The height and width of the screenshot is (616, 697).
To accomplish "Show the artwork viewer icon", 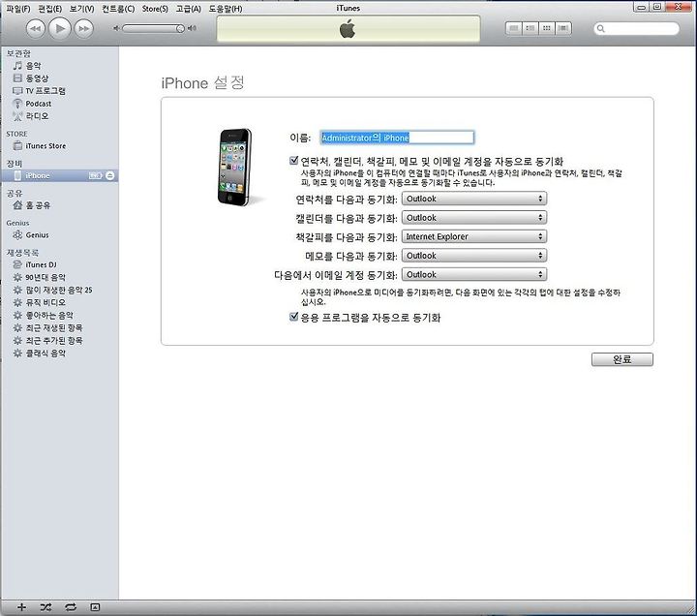I will click(95, 607).
